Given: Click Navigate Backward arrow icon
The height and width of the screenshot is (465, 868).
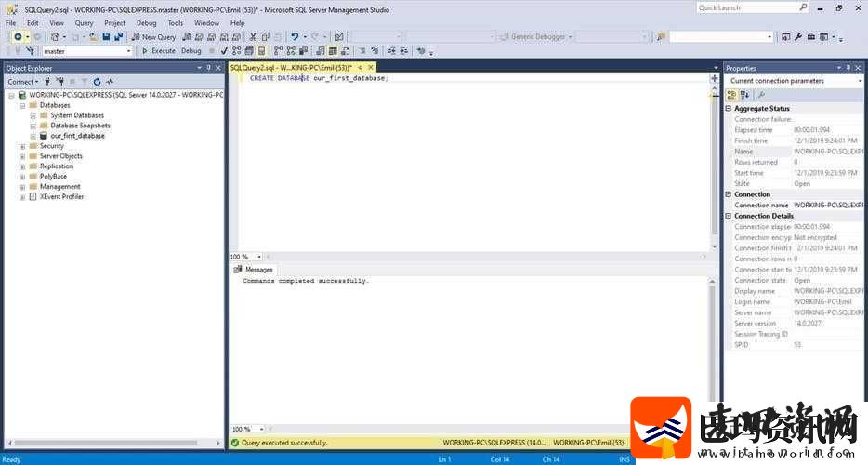Looking at the screenshot, I should [x=18, y=36].
